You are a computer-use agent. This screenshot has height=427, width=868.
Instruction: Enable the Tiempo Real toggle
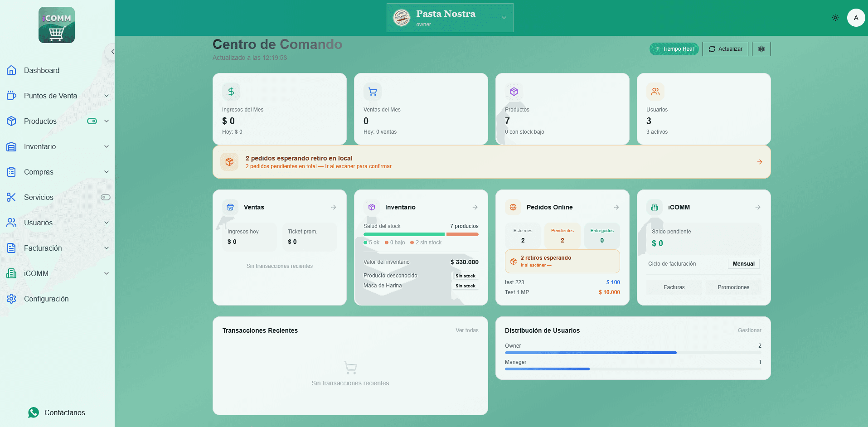click(674, 49)
